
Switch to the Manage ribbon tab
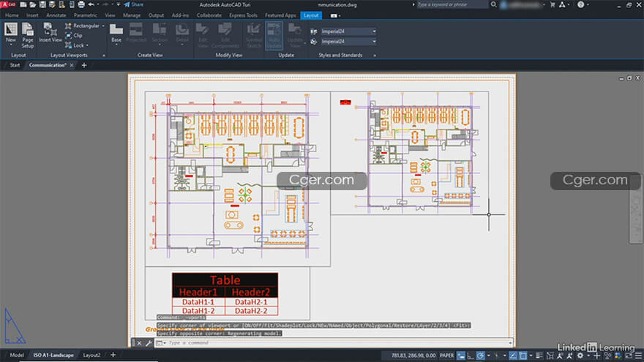(x=132, y=15)
